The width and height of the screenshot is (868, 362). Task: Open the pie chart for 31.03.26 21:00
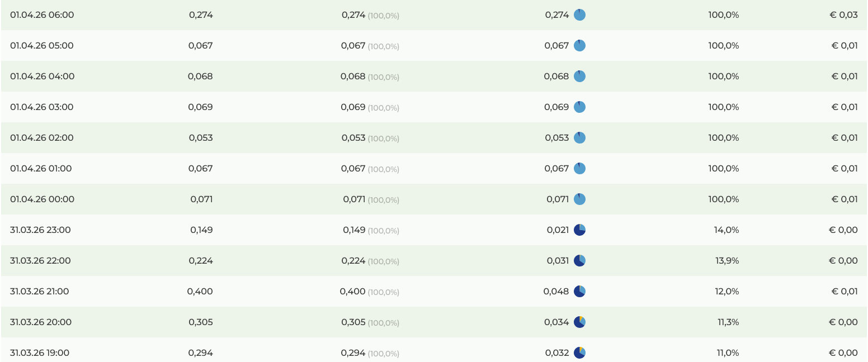click(x=579, y=292)
